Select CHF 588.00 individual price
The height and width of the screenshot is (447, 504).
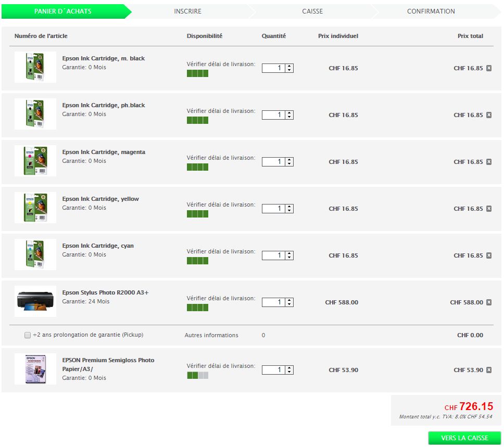342,302
